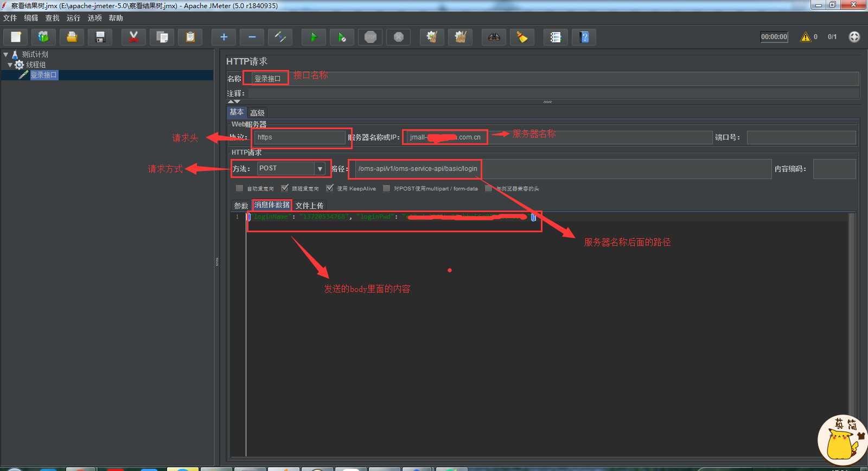Click the 端口号 port number field
The height and width of the screenshot is (471, 868).
click(801, 137)
